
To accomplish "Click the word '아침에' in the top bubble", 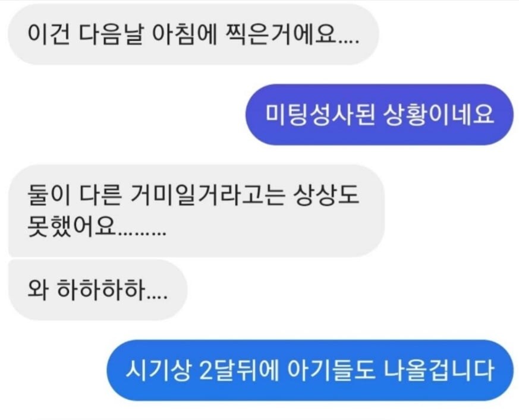I will point(184,34).
